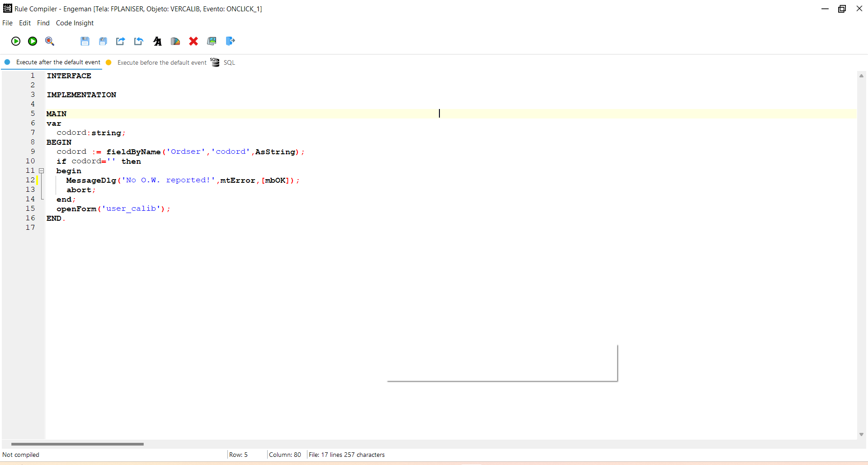Click the Not compiled status text
The image size is (868, 465).
coord(21,455)
